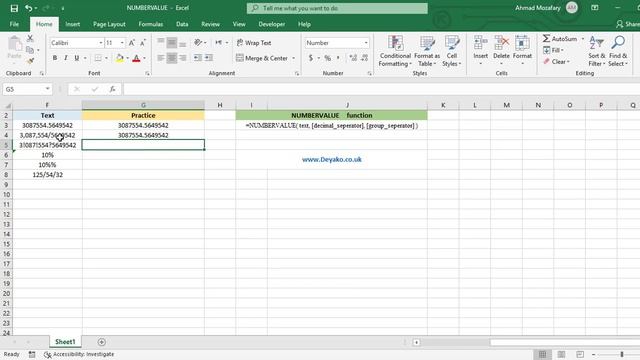This screenshot has height=360, width=640.
Task: Switch to the Developer tab
Action: pyautogui.click(x=271, y=24)
